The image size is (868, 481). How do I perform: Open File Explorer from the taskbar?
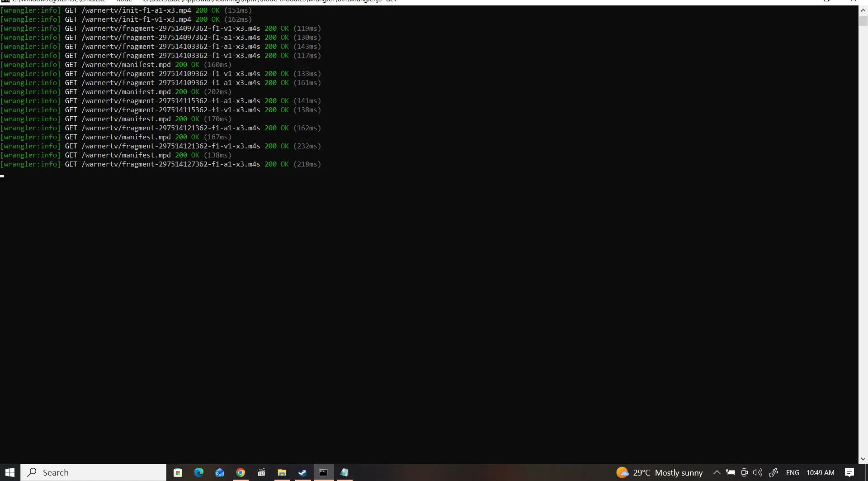pyautogui.click(x=282, y=472)
